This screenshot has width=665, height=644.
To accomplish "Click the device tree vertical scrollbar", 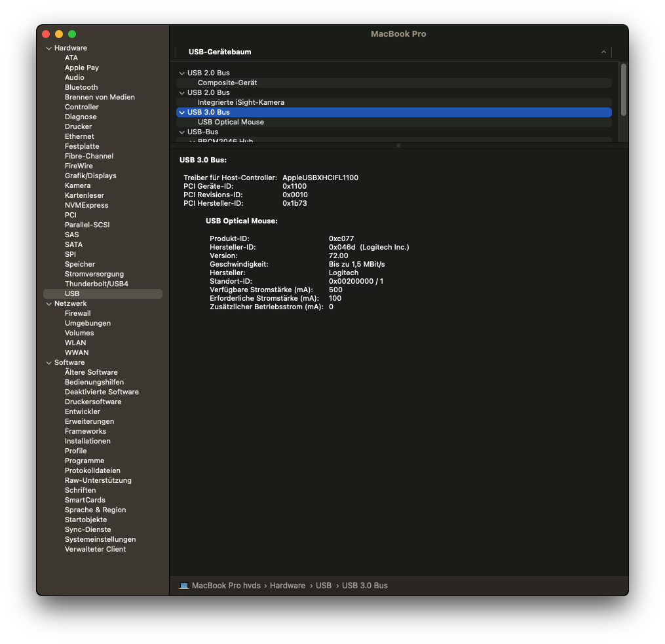I will click(x=624, y=90).
